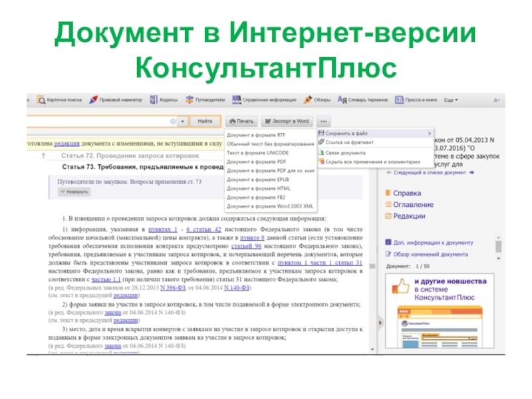Image resolution: width=532 pixels, height=399 pixels.
Task: Click up arrow beside Статья 72 heading
Action: 43,156
